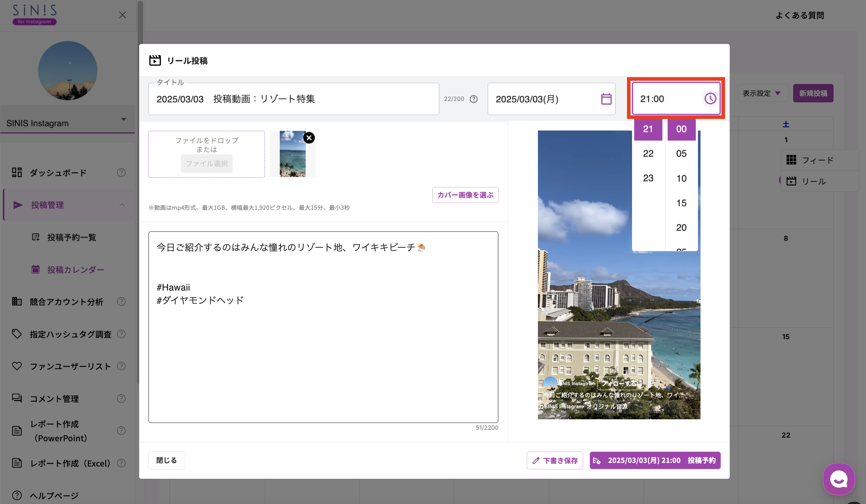Expand the 表示設定 dropdown
This screenshot has height=504, width=866.
(763, 93)
